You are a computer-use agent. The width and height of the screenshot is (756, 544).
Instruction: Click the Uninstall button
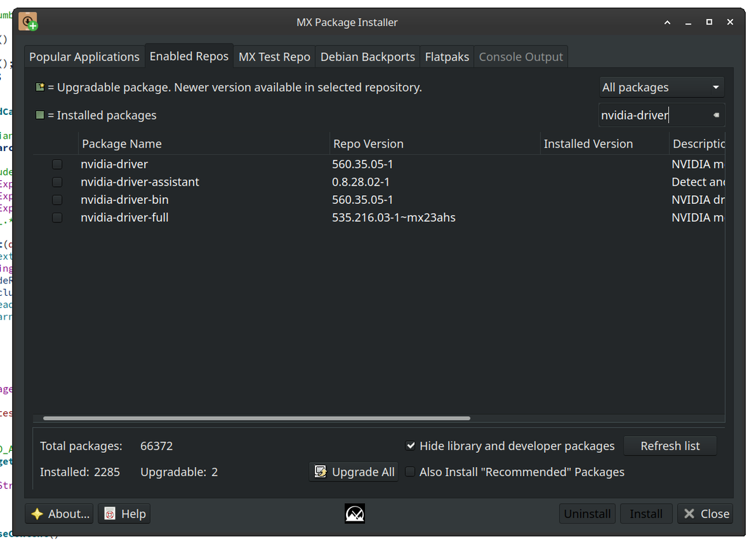pos(587,513)
